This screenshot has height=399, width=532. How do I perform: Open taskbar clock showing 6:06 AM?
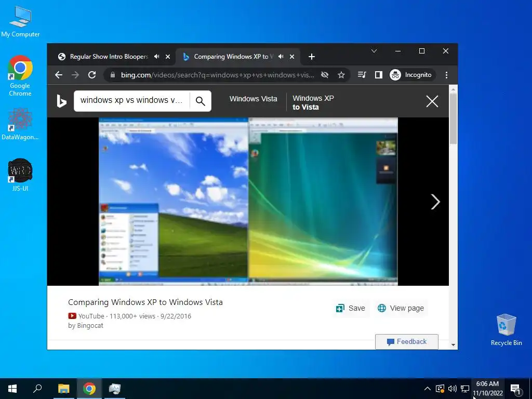[x=487, y=389]
